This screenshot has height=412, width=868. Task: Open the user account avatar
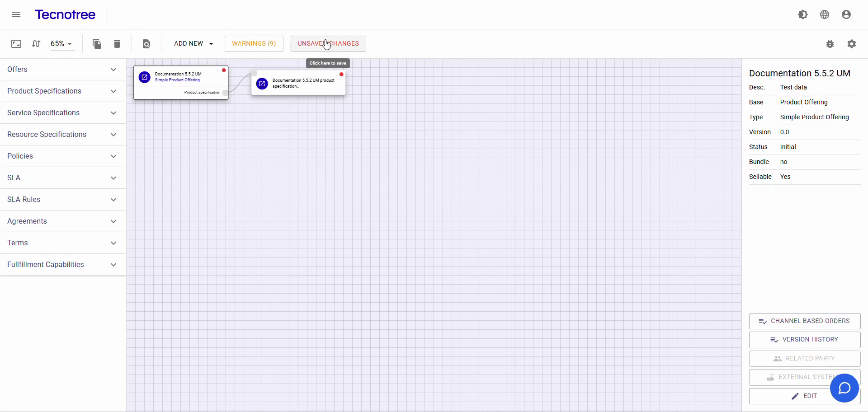[x=846, y=14]
